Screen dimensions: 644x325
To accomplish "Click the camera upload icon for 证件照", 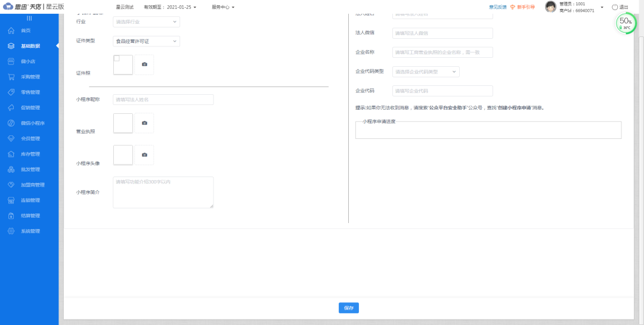I will click(144, 64).
